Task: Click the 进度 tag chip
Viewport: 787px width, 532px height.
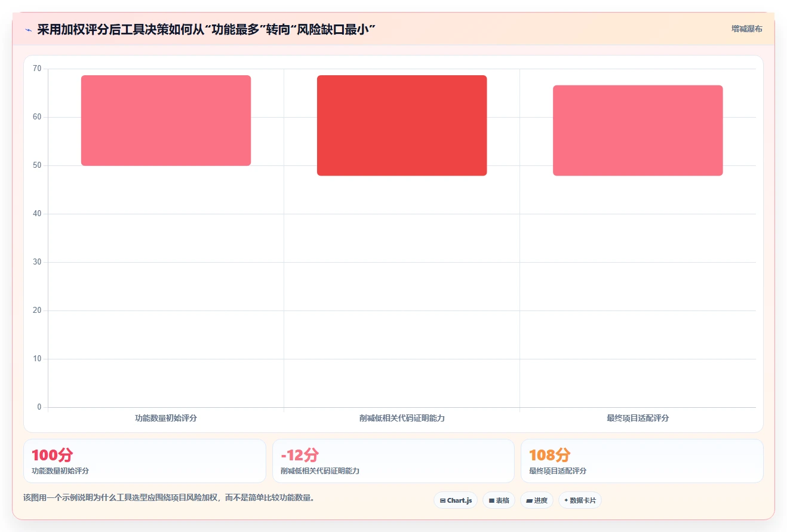Action: click(x=537, y=500)
